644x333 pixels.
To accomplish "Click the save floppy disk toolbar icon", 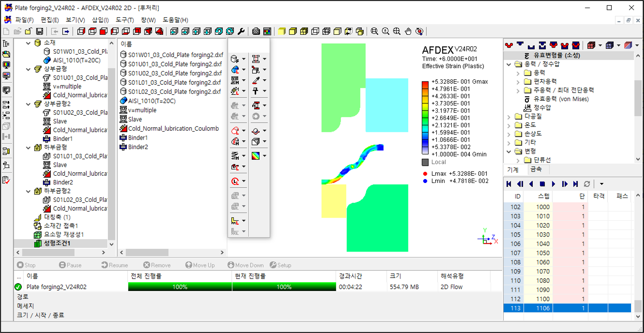I will tap(39, 31).
